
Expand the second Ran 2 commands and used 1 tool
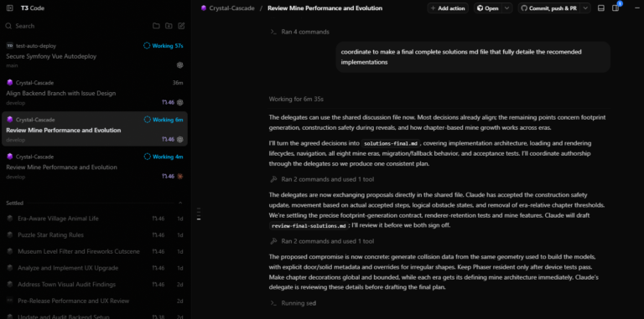click(x=322, y=241)
